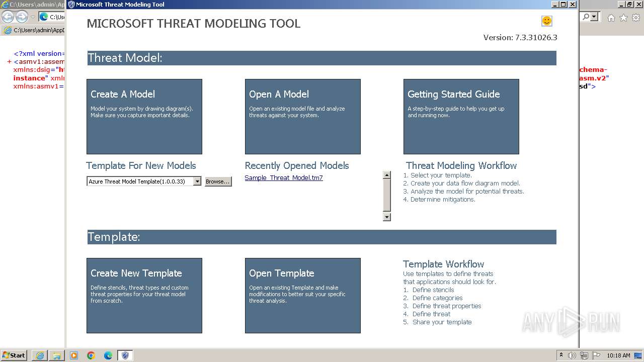Open the Open A Model tile

point(303,117)
